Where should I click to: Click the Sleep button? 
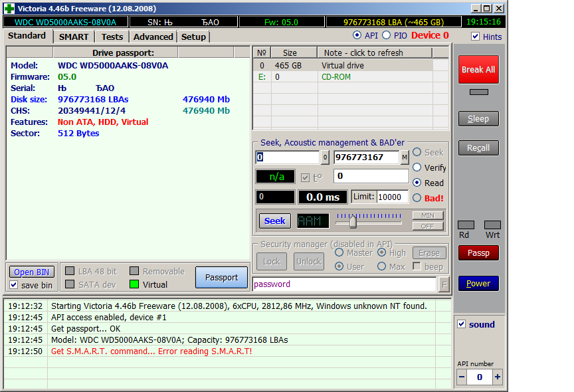tap(478, 118)
